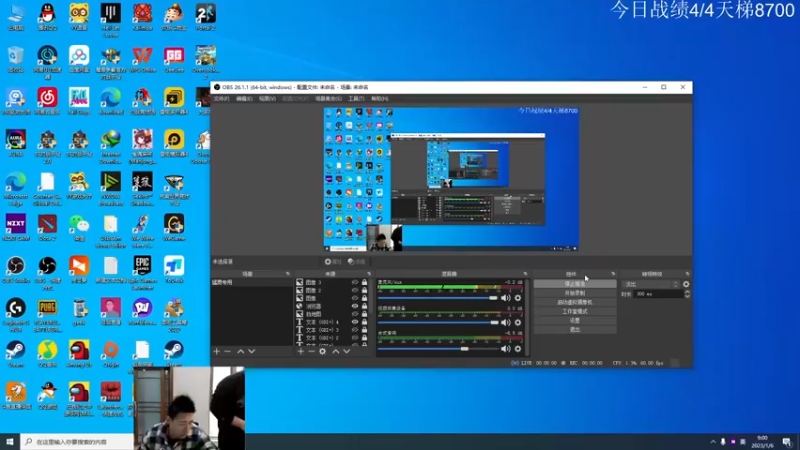Open Logitech G HUB desktop shortcut
This screenshot has height=450, width=800.
(x=16, y=315)
